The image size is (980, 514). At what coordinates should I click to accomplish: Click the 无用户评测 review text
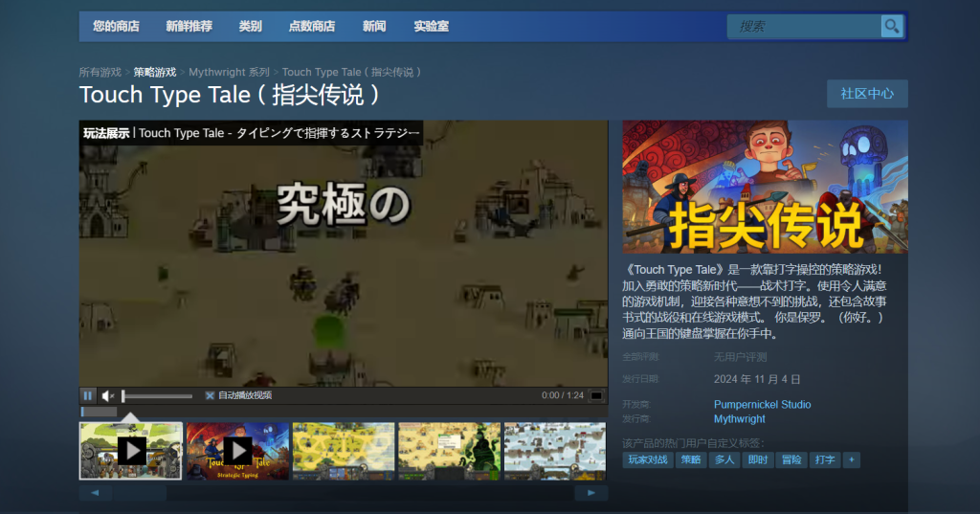(x=740, y=357)
